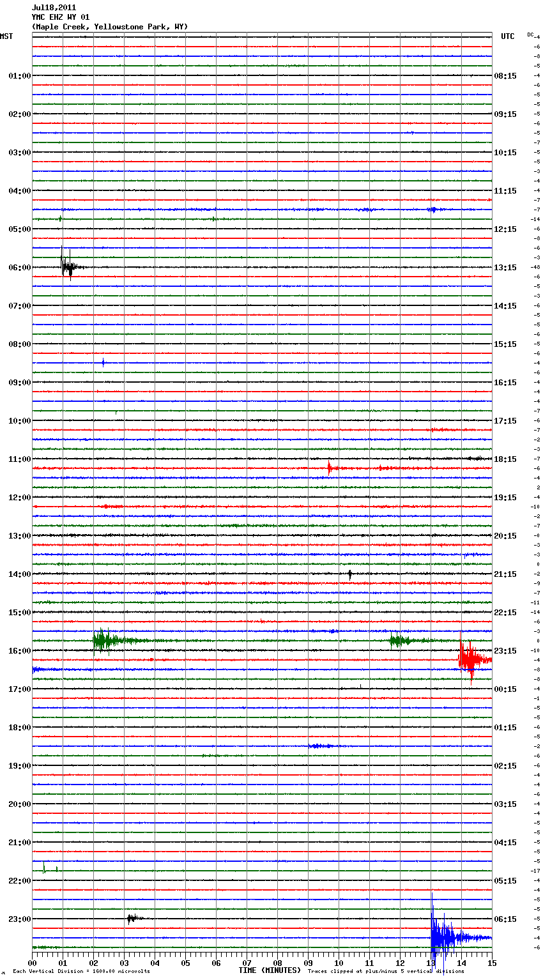
Task: Click minute 12 on the time axis
Action: pos(400,963)
